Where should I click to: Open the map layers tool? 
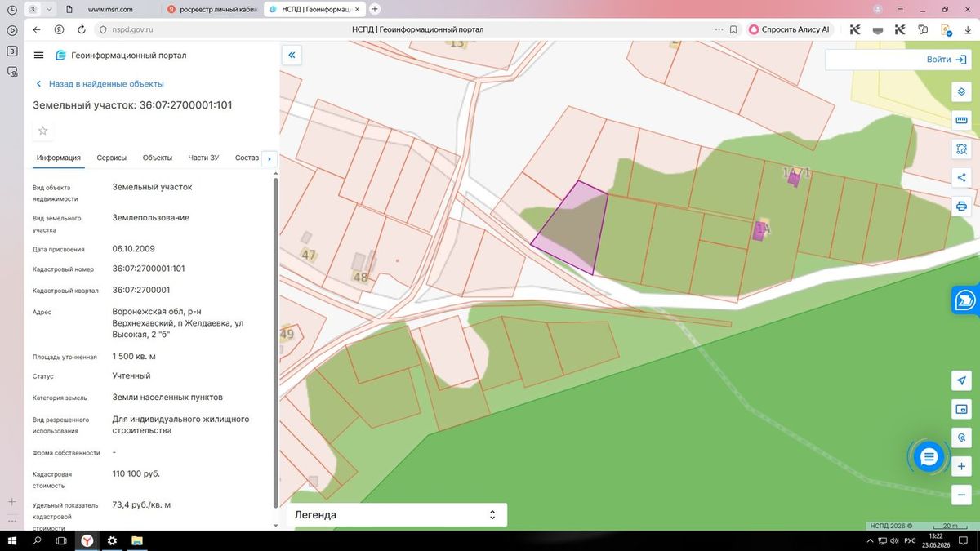pyautogui.click(x=961, y=91)
